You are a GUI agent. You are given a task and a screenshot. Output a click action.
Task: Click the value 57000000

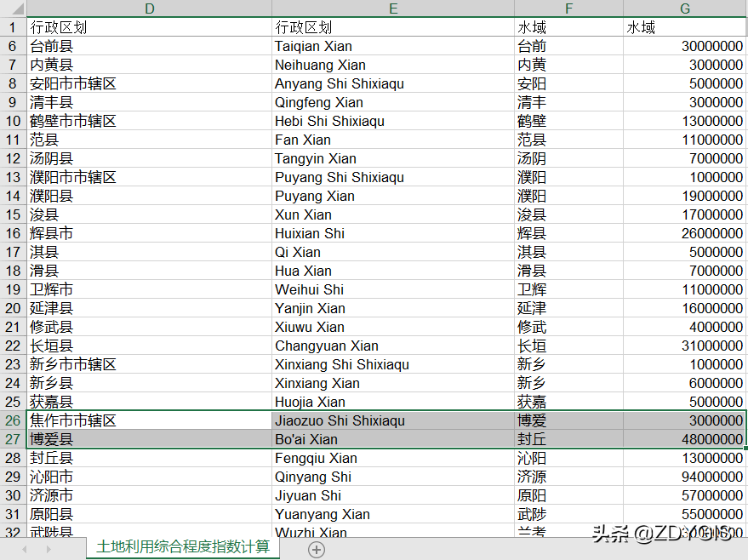point(684,495)
